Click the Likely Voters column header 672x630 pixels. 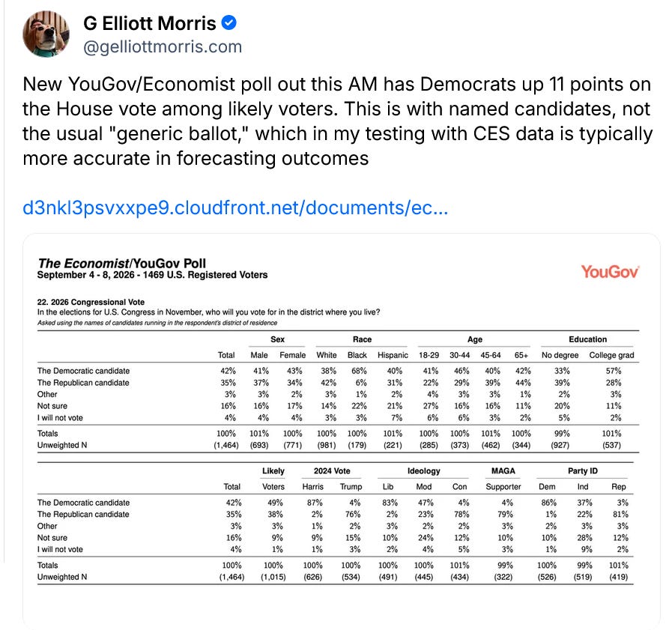pyautogui.click(x=273, y=478)
